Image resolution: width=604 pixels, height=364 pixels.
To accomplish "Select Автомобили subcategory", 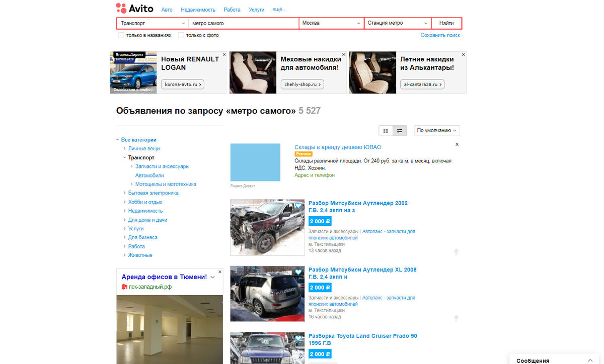I will (149, 175).
